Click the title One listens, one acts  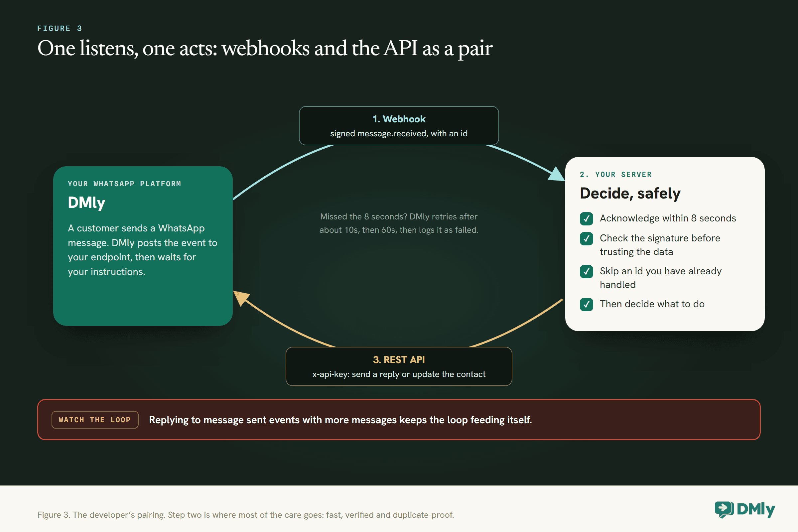click(265, 49)
